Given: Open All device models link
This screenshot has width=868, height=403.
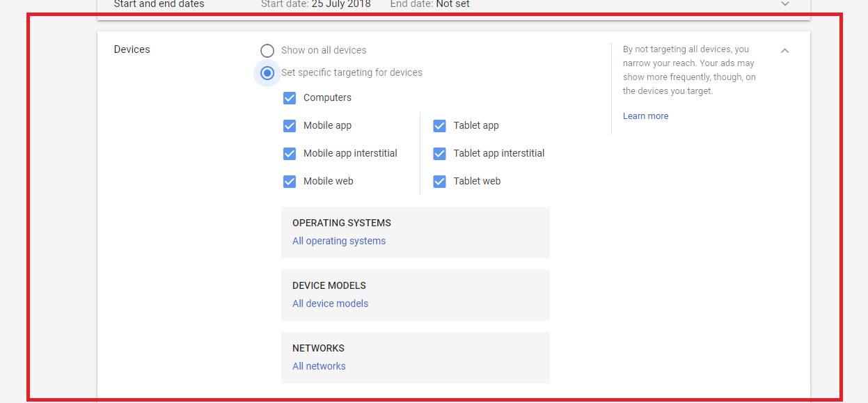Looking at the screenshot, I should (330, 303).
